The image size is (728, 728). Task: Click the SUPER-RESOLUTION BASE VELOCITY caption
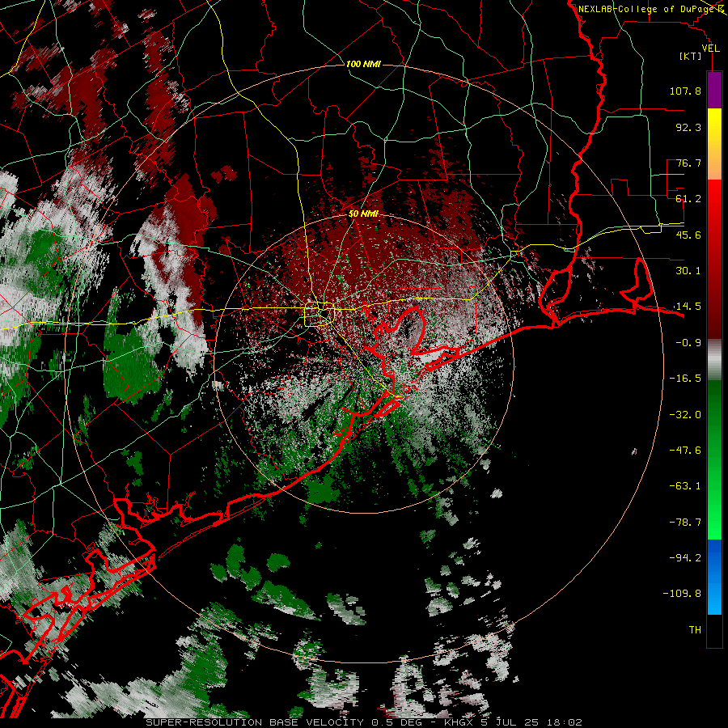[255, 722]
